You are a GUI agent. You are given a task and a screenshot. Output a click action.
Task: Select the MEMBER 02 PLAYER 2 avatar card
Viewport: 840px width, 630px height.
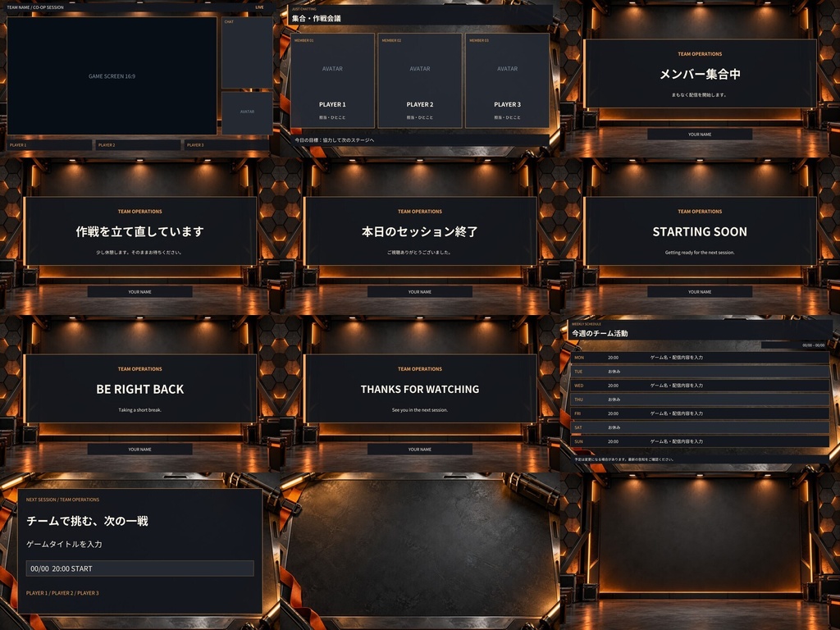pyautogui.click(x=420, y=80)
